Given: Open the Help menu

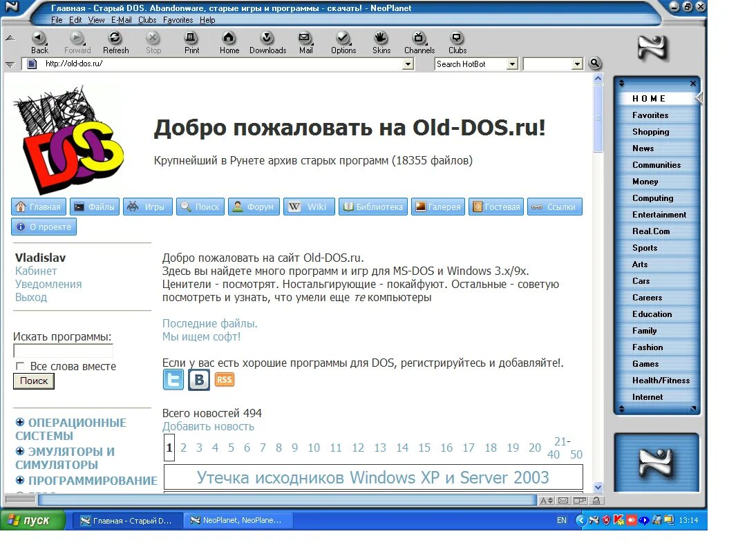Looking at the screenshot, I should [x=207, y=20].
